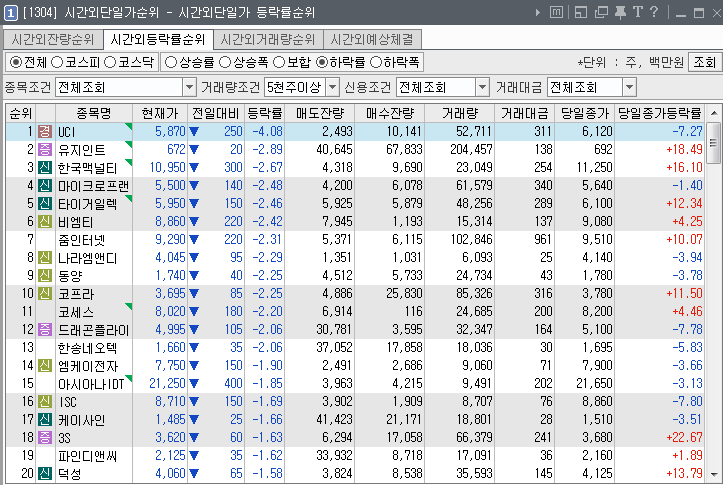
Task: Click the vertical scrollbar thumb
Action: coord(713,142)
